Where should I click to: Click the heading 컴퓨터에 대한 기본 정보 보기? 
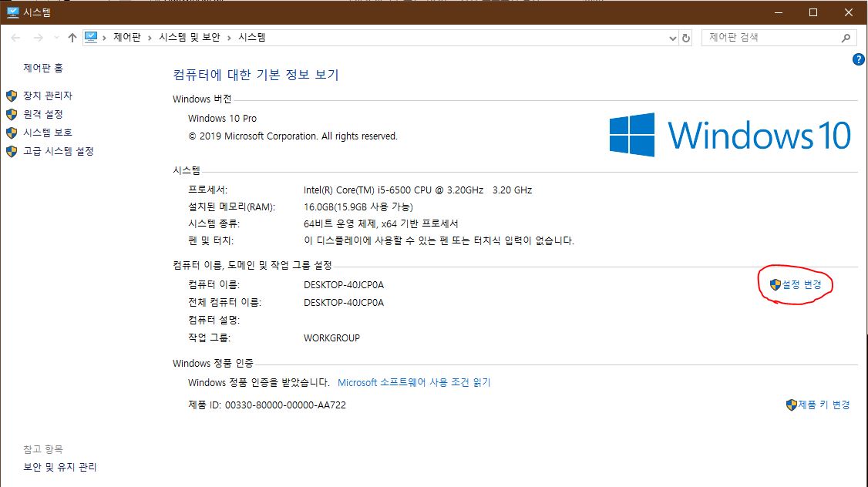[x=256, y=75]
